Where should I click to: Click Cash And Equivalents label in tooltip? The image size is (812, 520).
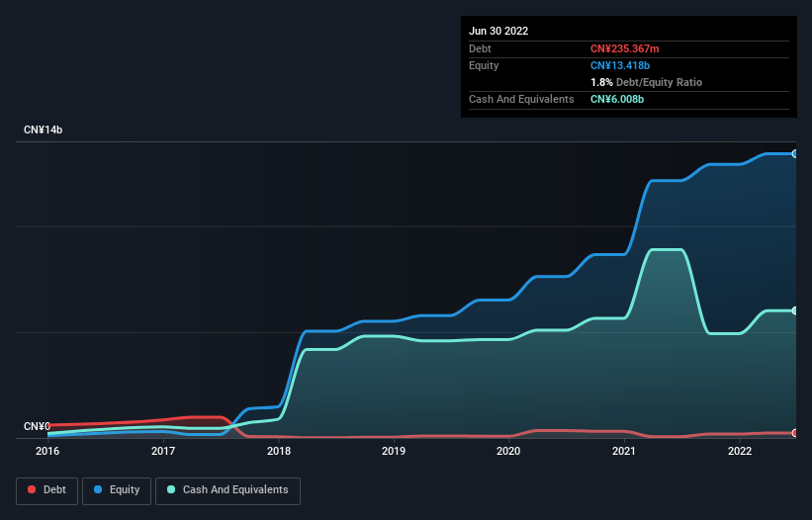[521, 99]
